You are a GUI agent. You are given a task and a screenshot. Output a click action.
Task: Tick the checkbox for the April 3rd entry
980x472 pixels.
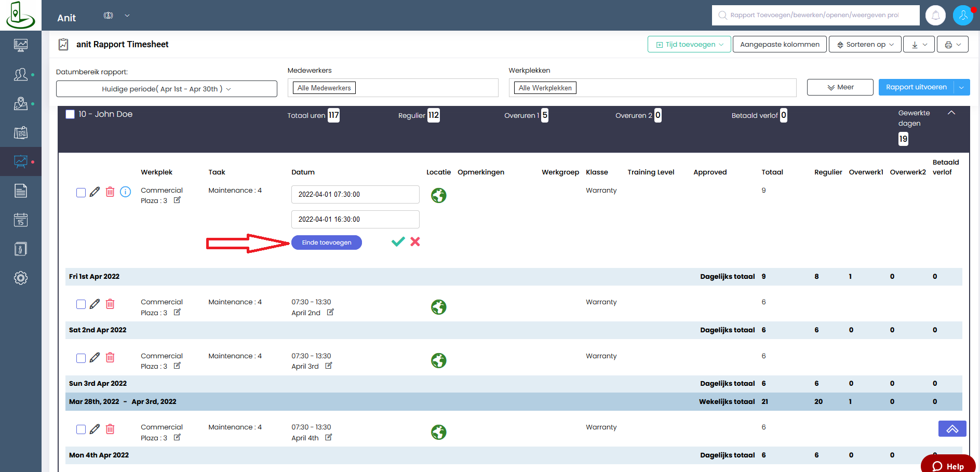[x=81, y=358]
